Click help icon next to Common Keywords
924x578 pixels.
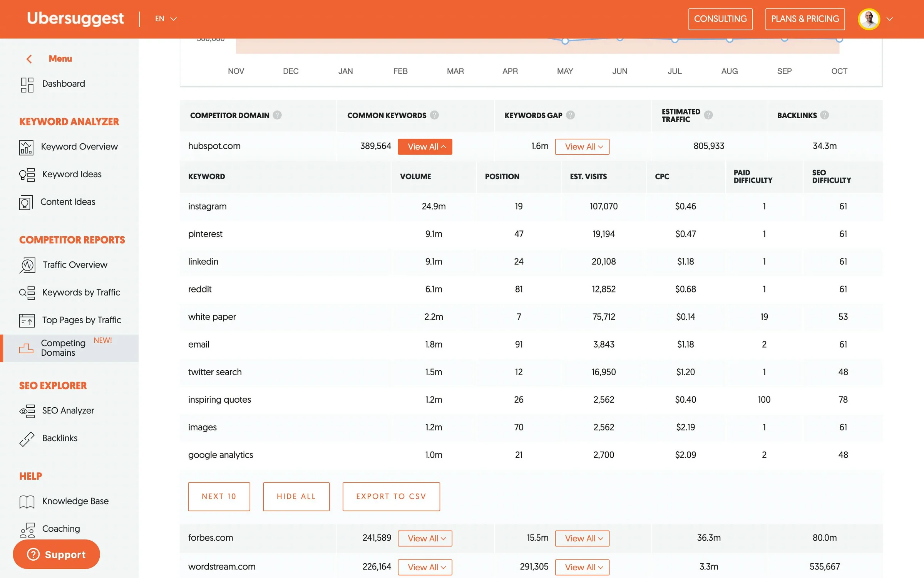(434, 115)
